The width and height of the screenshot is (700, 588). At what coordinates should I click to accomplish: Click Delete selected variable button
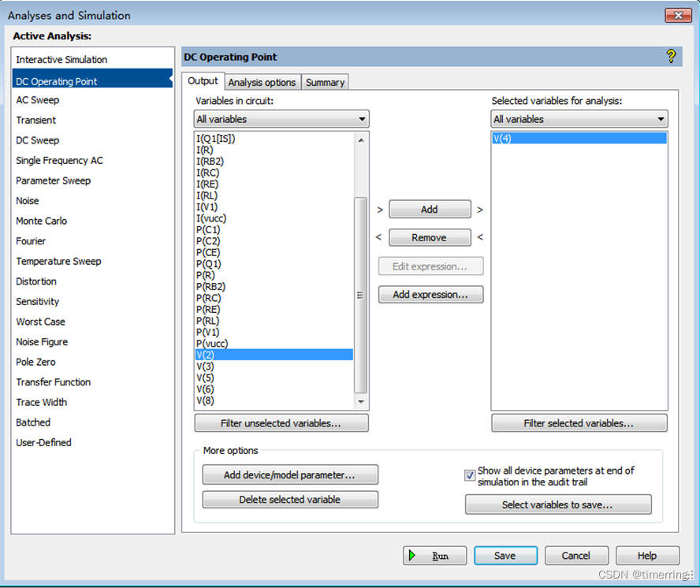tap(290, 500)
